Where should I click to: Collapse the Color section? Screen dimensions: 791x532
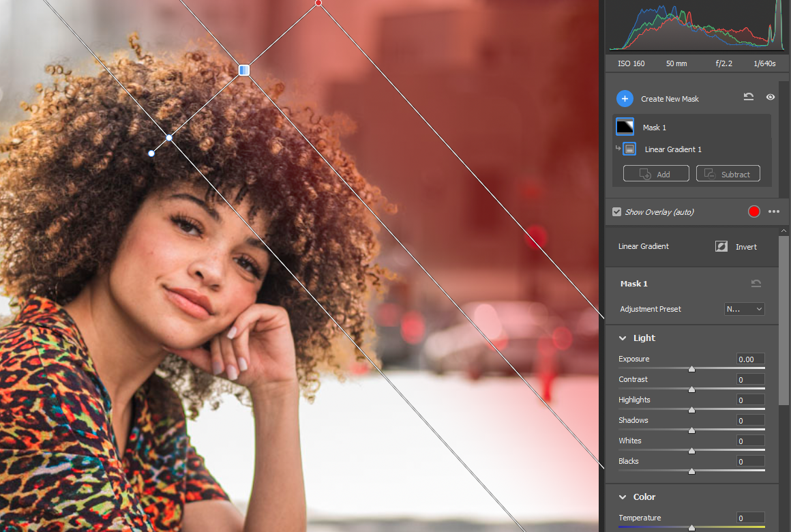click(x=623, y=497)
